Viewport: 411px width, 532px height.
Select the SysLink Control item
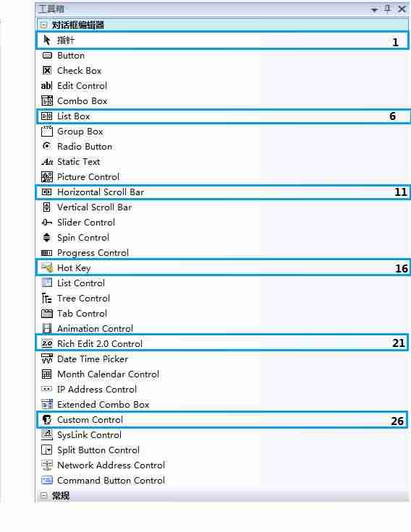click(222, 435)
